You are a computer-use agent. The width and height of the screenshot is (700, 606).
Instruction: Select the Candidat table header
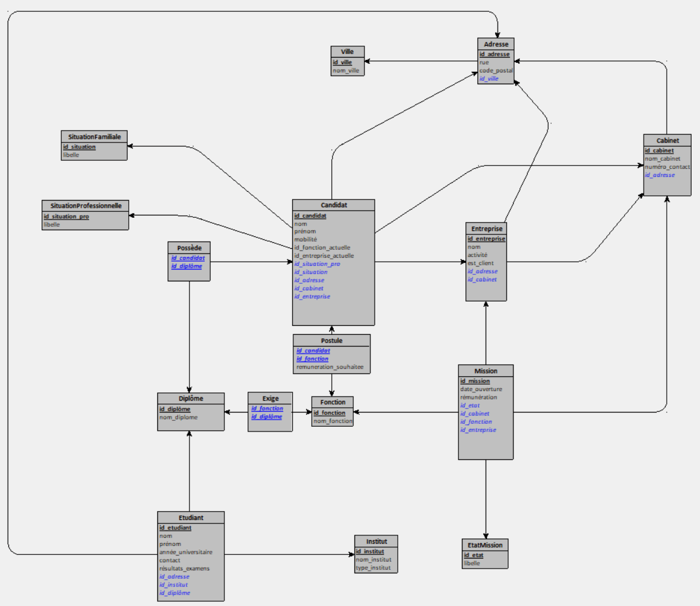pos(334,205)
